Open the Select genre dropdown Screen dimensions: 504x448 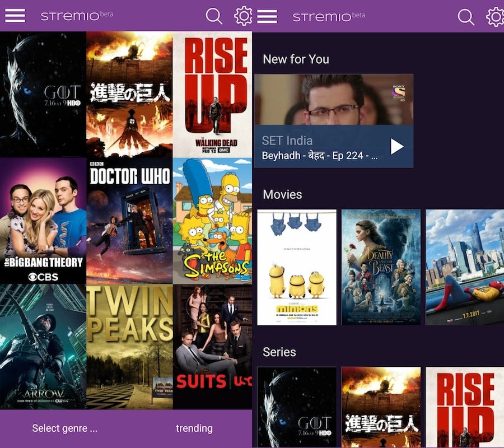pos(64,428)
